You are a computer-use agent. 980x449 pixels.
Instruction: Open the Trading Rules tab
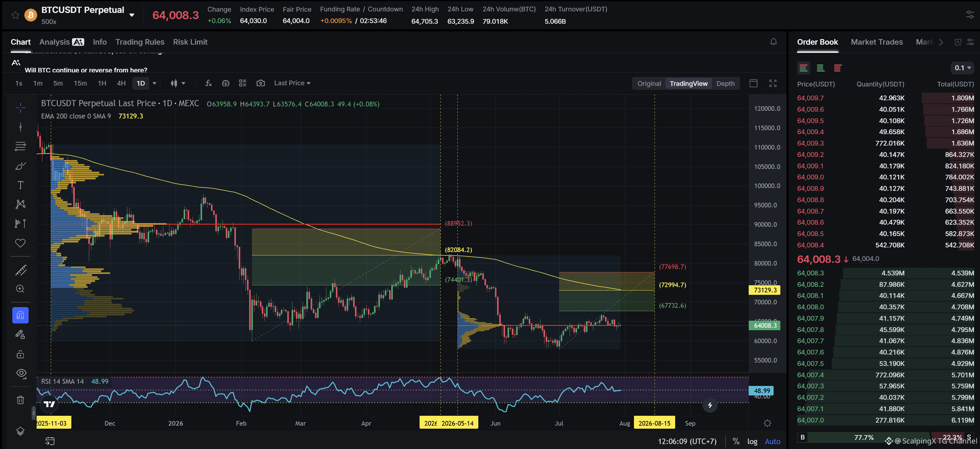tap(140, 42)
